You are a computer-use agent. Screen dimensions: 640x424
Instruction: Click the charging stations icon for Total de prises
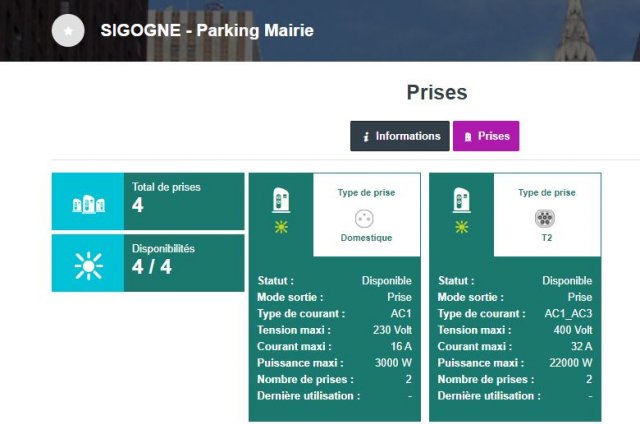coord(88,204)
